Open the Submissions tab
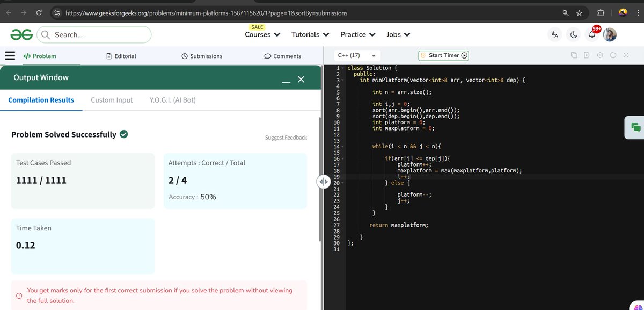644x310 pixels. point(202,56)
